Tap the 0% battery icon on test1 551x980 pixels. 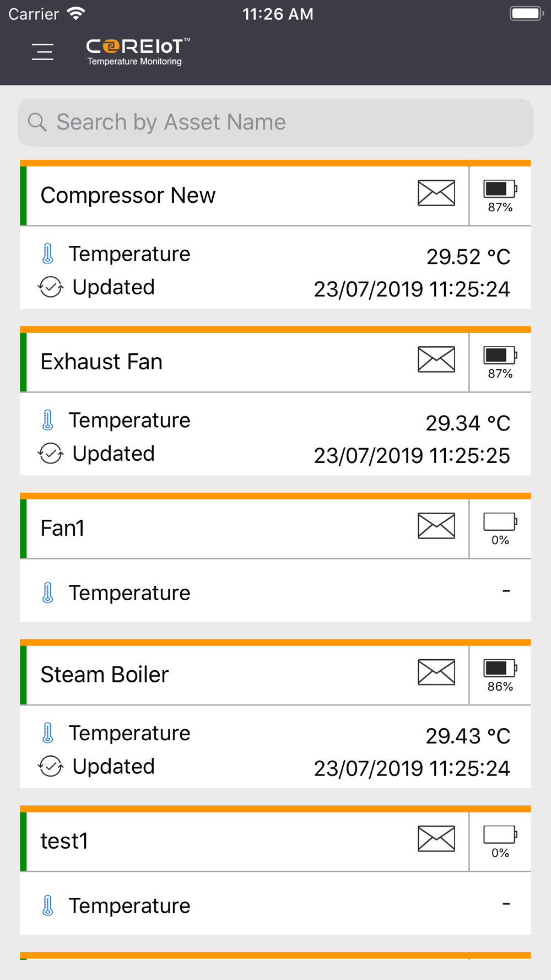tap(500, 834)
